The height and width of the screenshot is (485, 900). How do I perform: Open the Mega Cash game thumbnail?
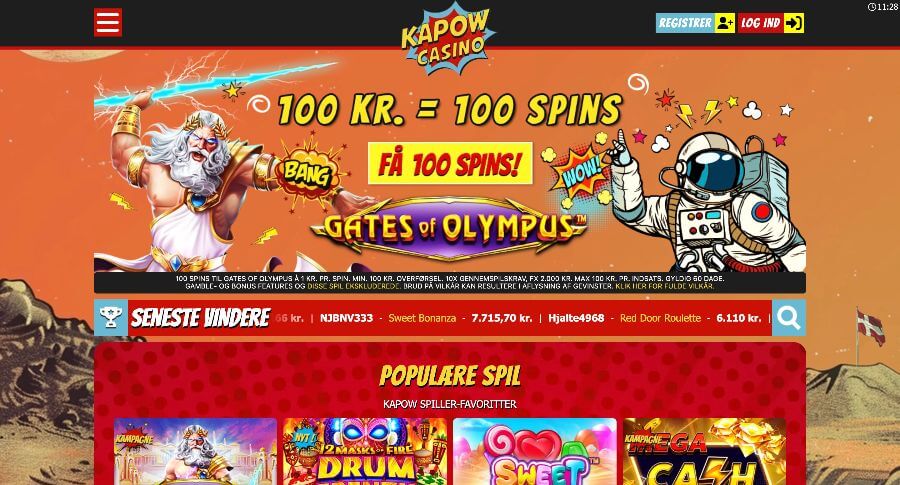pos(705,451)
